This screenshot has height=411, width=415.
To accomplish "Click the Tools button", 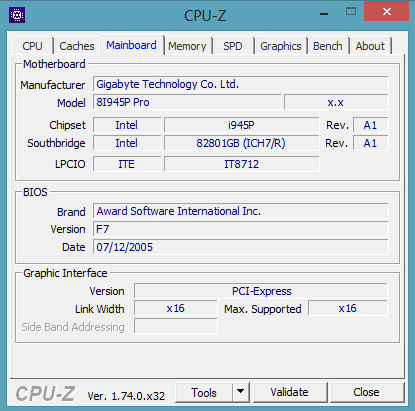I will coord(204,393).
